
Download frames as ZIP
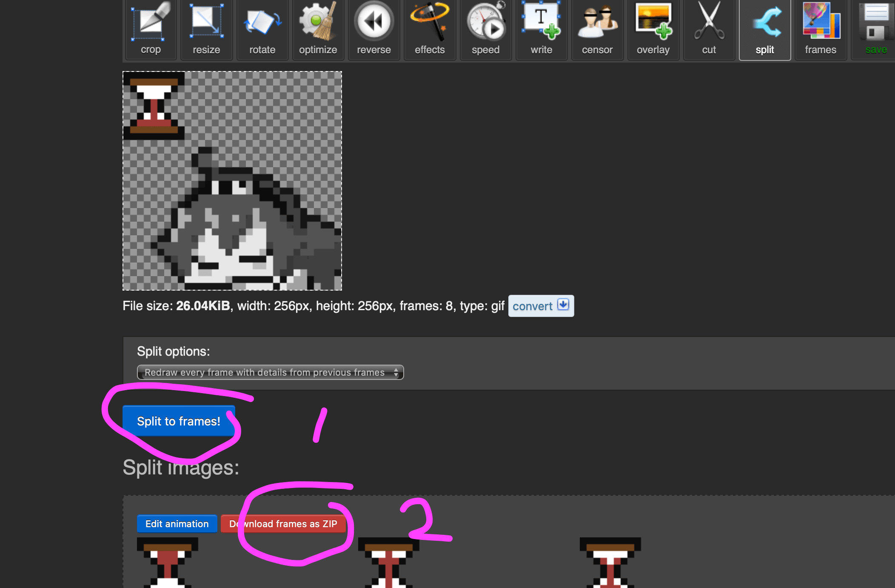point(283,524)
